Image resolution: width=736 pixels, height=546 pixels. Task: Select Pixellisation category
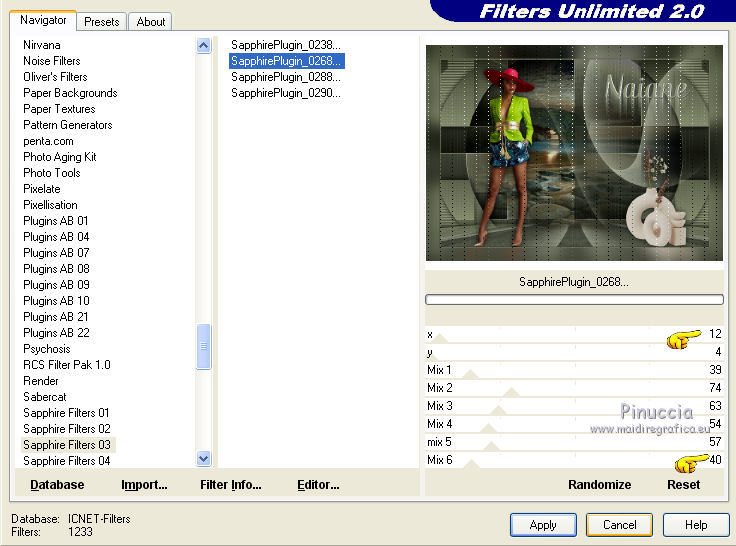50,205
